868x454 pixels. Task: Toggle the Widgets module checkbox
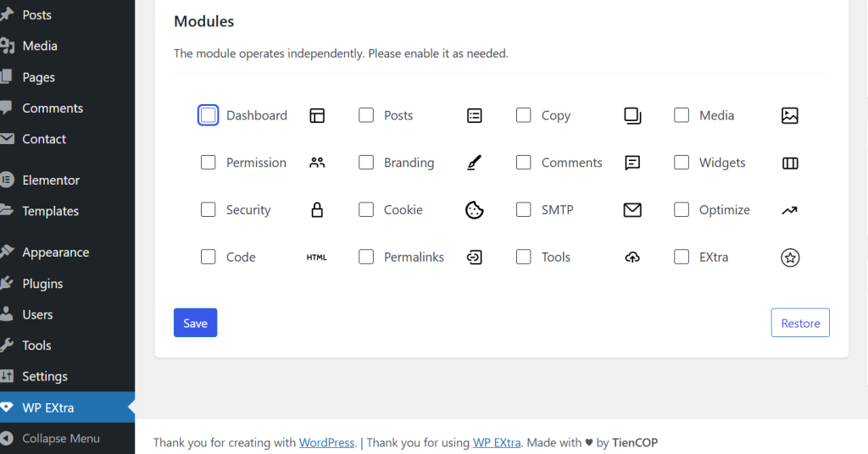coord(682,162)
